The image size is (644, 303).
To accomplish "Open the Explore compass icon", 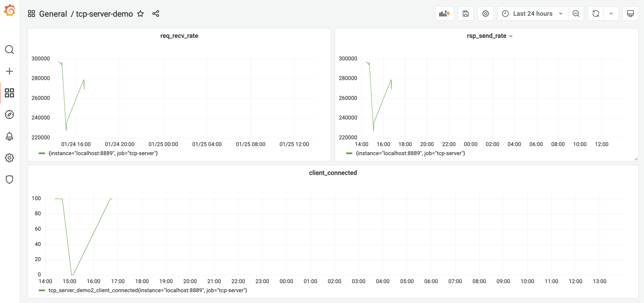I will [9, 115].
